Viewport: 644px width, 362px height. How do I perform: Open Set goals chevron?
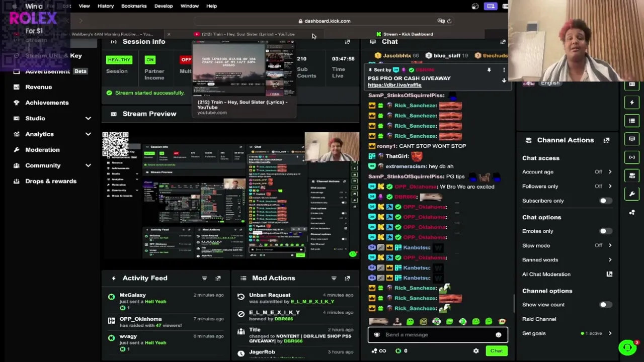pyautogui.click(x=610, y=333)
